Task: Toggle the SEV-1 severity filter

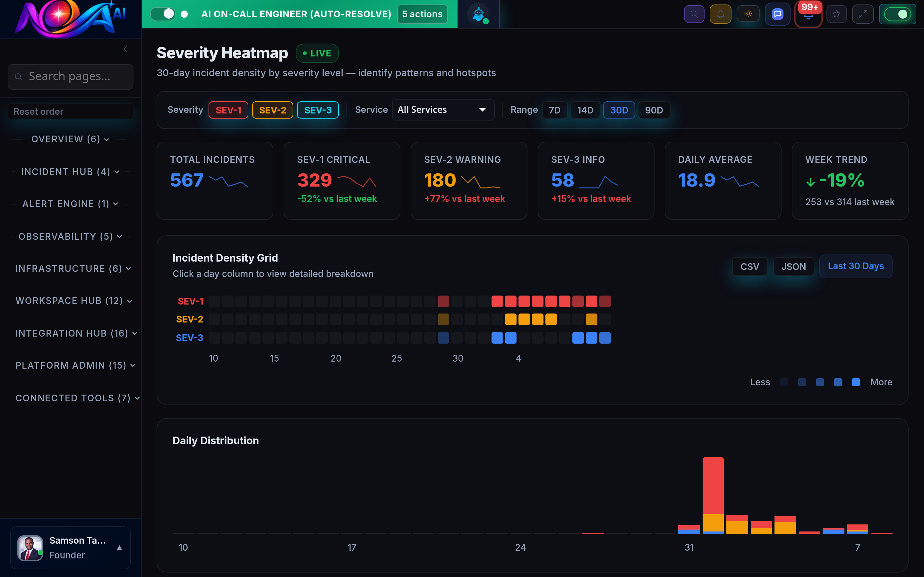Action: tap(228, 110)
